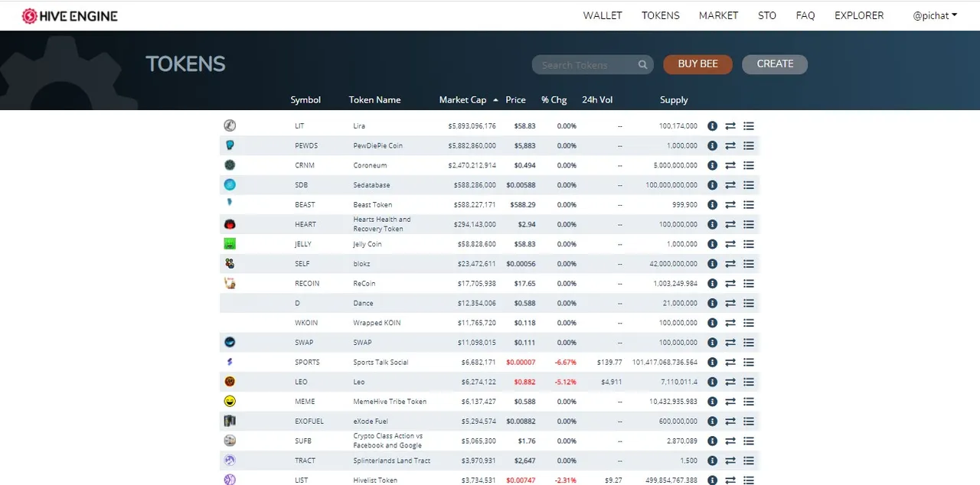Click 'PewDiePie Coin' token name
The width and height of the screenshot is (980, 485).
pyautogui.click(x=377, y=145)
